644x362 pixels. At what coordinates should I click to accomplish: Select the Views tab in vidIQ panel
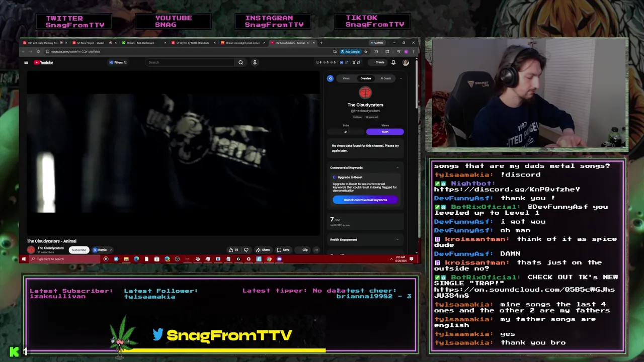click(346, 78)
